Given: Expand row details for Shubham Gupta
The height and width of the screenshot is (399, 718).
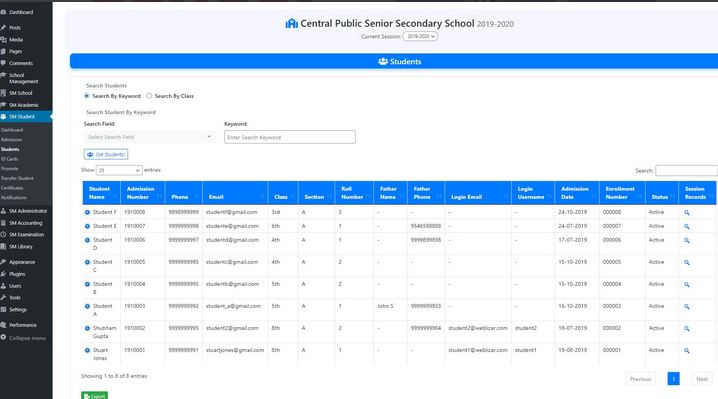Looking at the screenshot, I should (x=87, y=328).
